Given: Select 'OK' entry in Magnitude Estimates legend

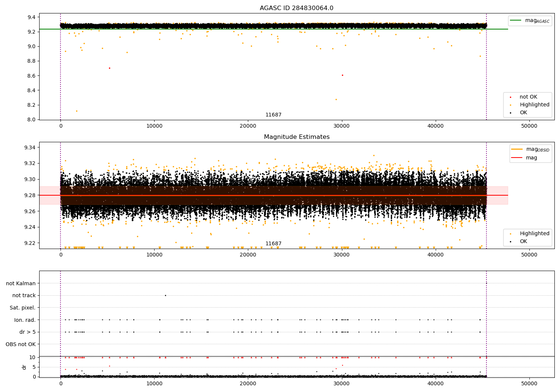Looking at the screenshot, I should coord(523,242).
